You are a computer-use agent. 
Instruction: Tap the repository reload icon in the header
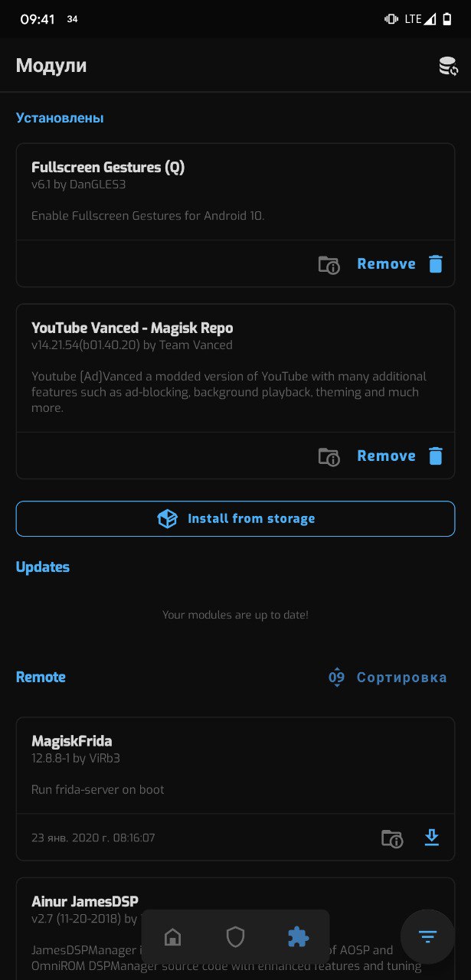(448, 67)
